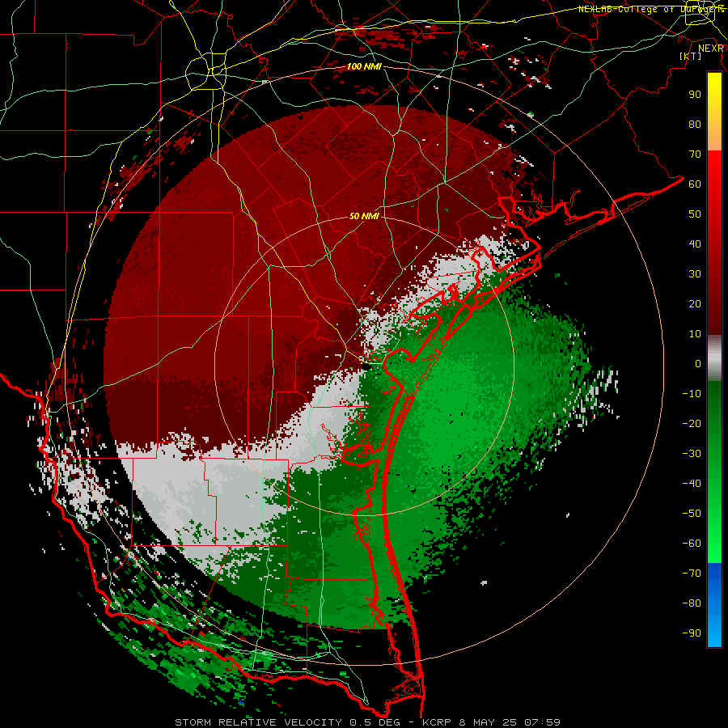728x728 pixels.
Task: Click the "-20" value on the velocity scale
Action: (692, 424)
